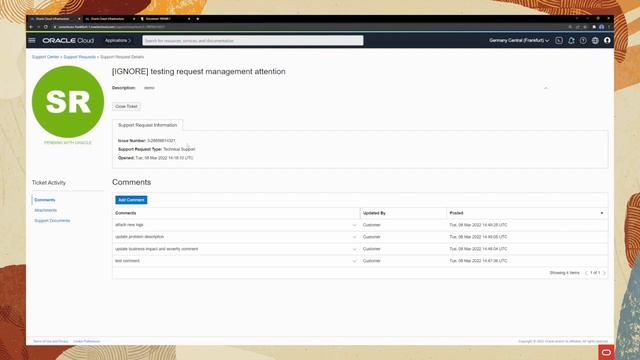Click the 'Showing 4 Items' text
Image resolution: width=640 pixels, height=360 pixels.
[x=564, y=273]
